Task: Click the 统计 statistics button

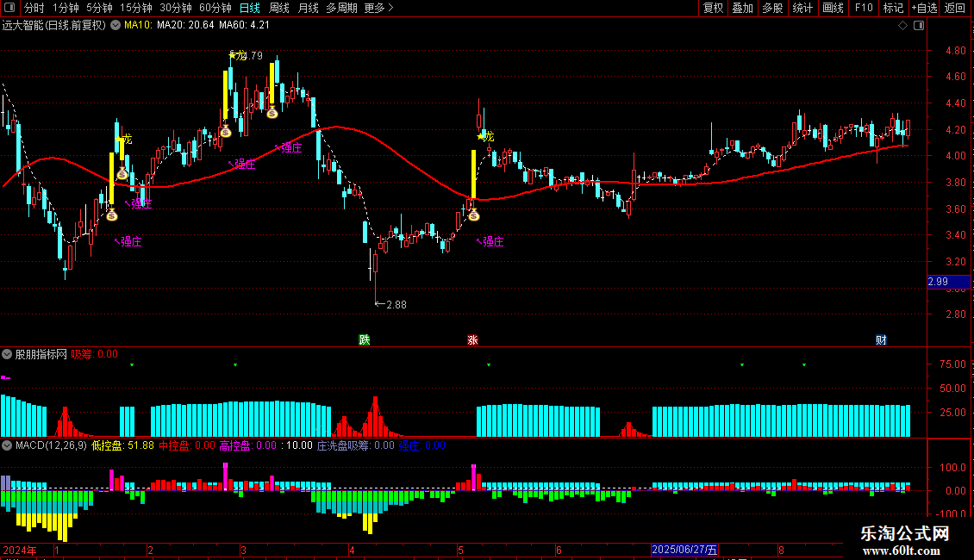Action: coord(802,8)
